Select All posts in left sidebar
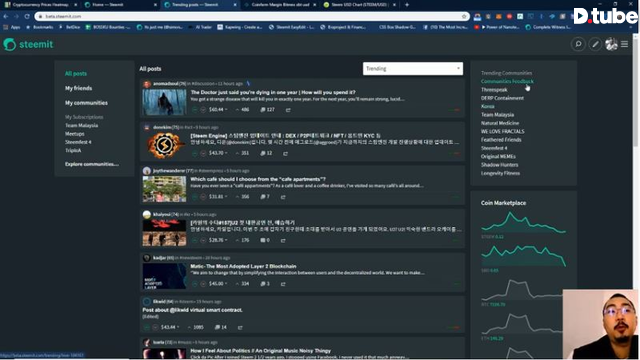Image resolution: width=640 pixels, height=360 pixels. pyautogui.click(x=76, y=74)
